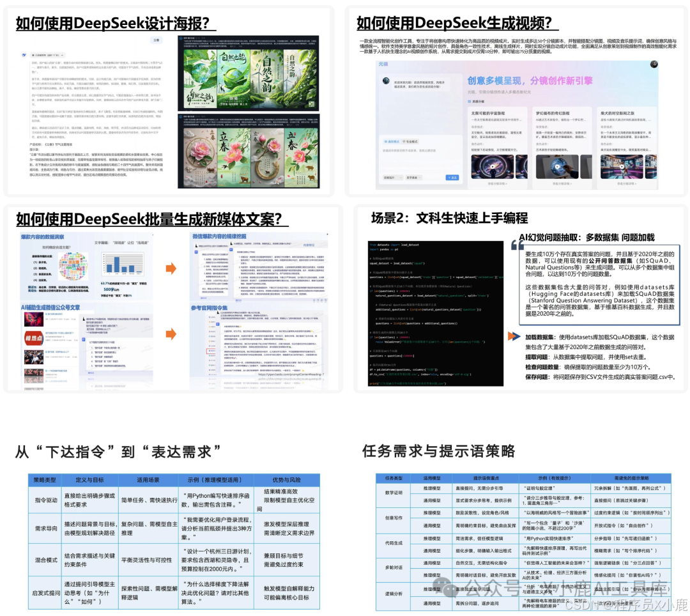690x616 pixels.
Task: Click the heading 从"下达指令"到"表达需求"
Action: pos(118,451)
